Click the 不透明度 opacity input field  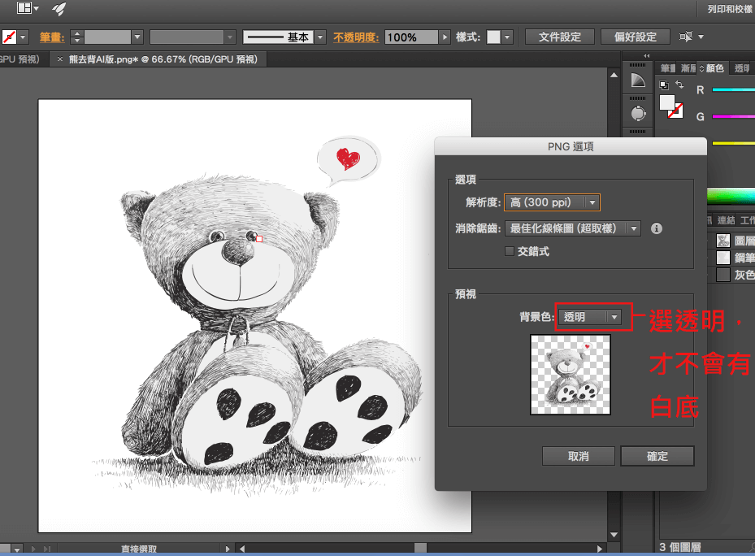(410, 37)
